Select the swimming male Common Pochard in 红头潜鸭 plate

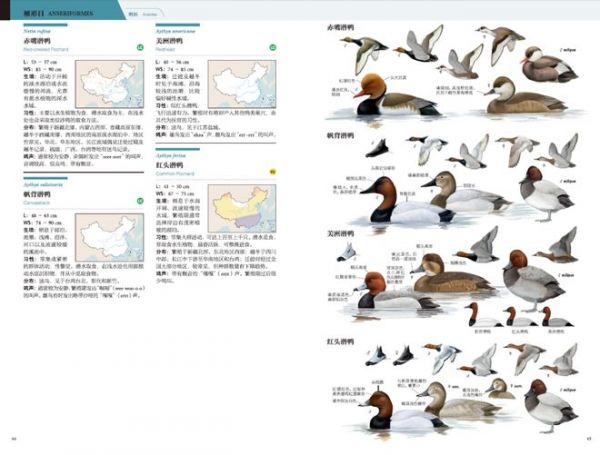coord(402,409)
